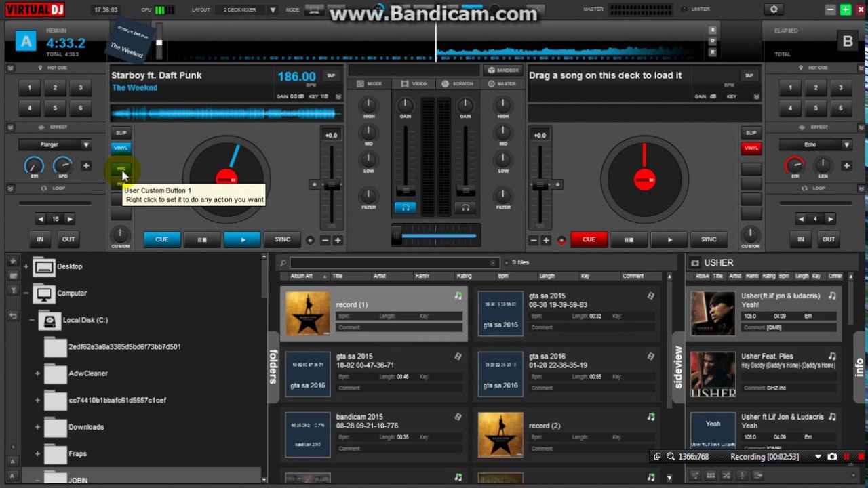Expand the Downloads folder
Screen dimensions: 868x488
point(37,428)
